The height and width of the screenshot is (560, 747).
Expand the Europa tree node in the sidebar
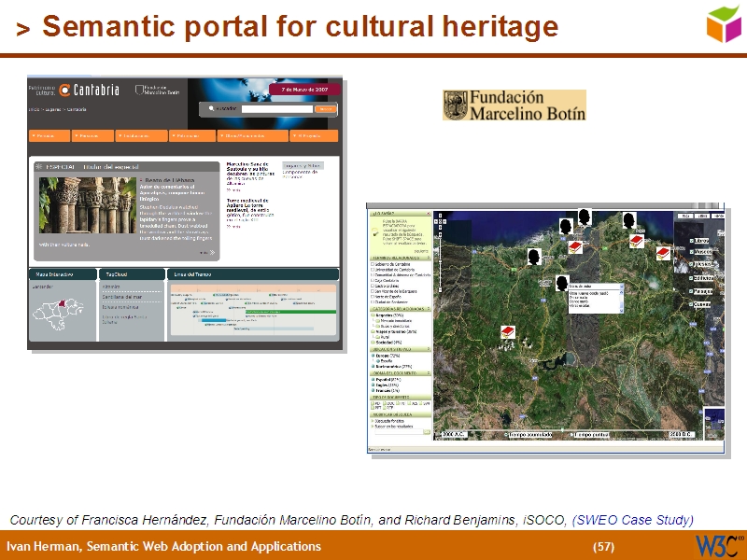click(x=374, y=356)
